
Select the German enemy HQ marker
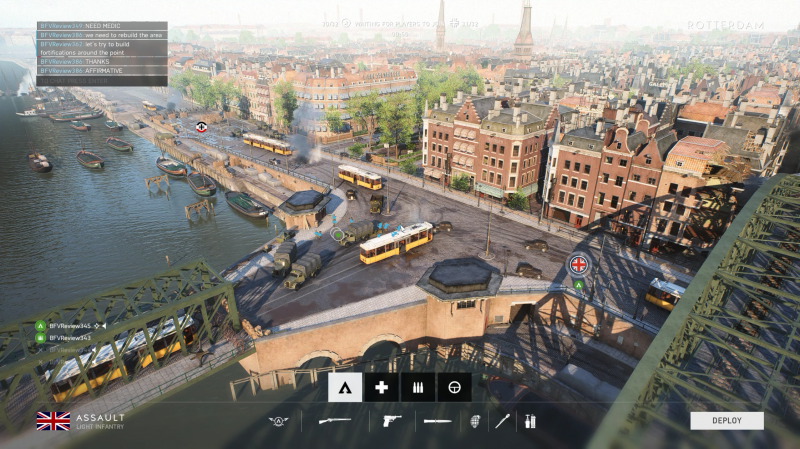[202, 127]
